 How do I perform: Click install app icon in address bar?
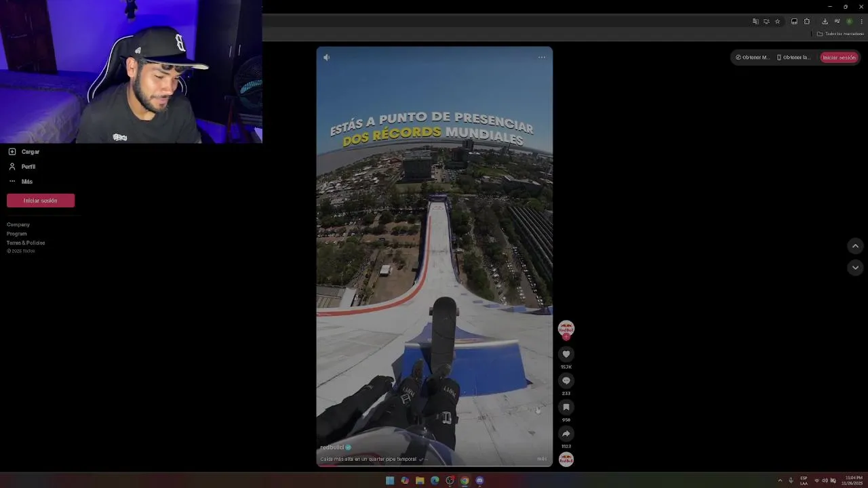point(766,21)
